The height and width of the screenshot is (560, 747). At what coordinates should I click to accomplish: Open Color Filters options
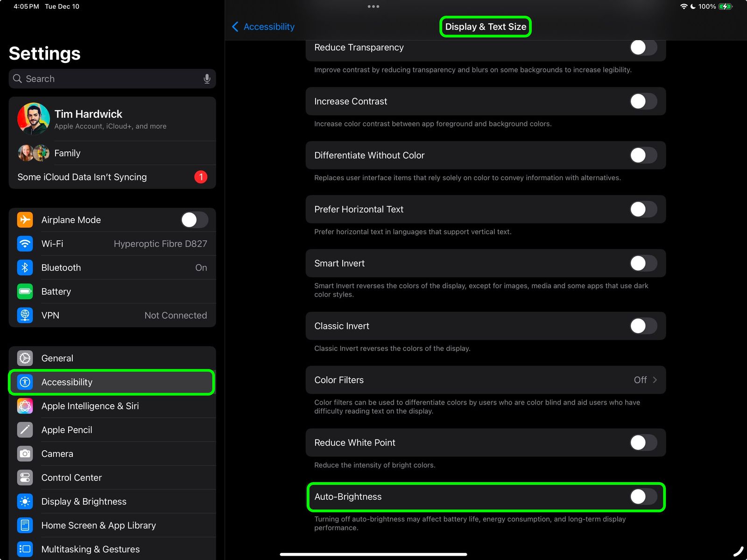(486, 380)
